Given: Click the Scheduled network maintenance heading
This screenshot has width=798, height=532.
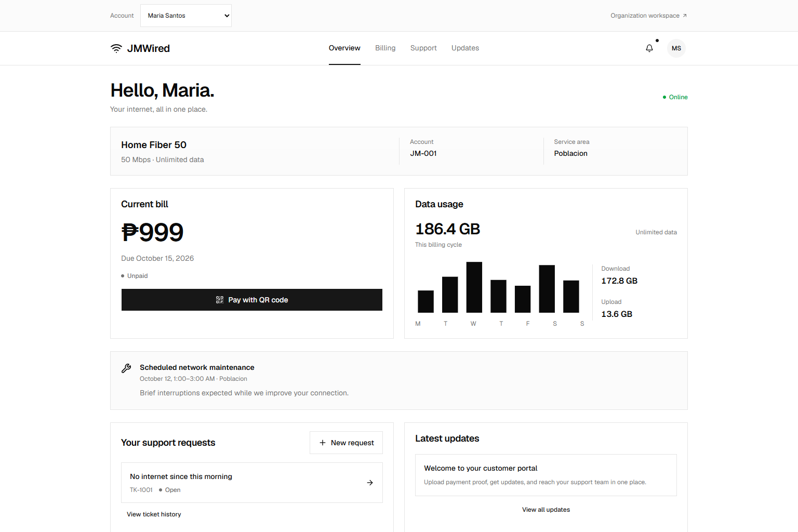Looking at the screenshot, I should coord(197,367).
